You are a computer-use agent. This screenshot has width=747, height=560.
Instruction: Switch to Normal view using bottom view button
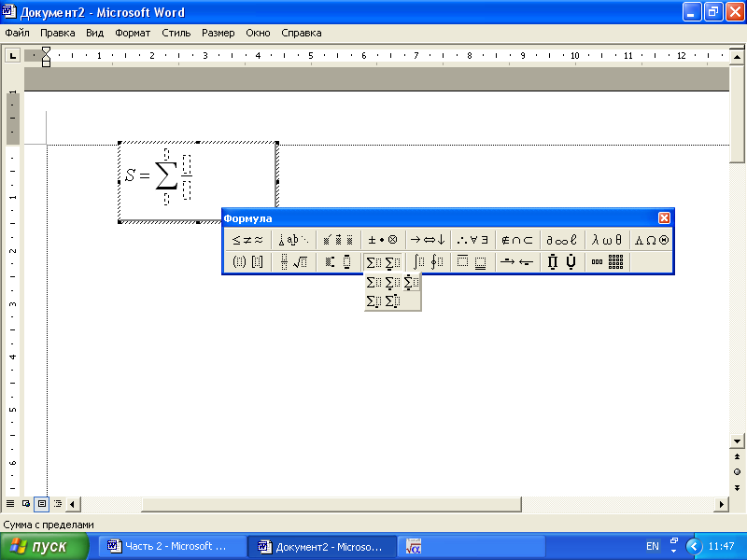pyautogui.click(x=10, y=503)
